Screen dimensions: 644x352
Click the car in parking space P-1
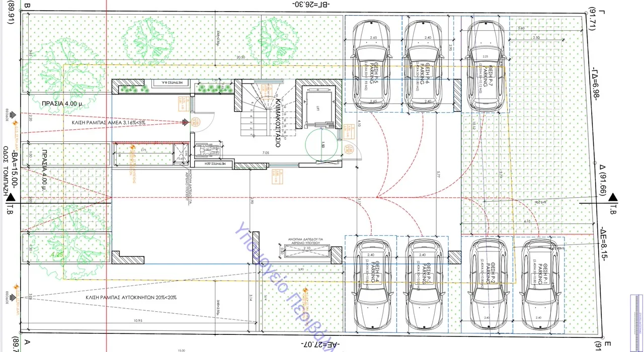click(539, 285)
